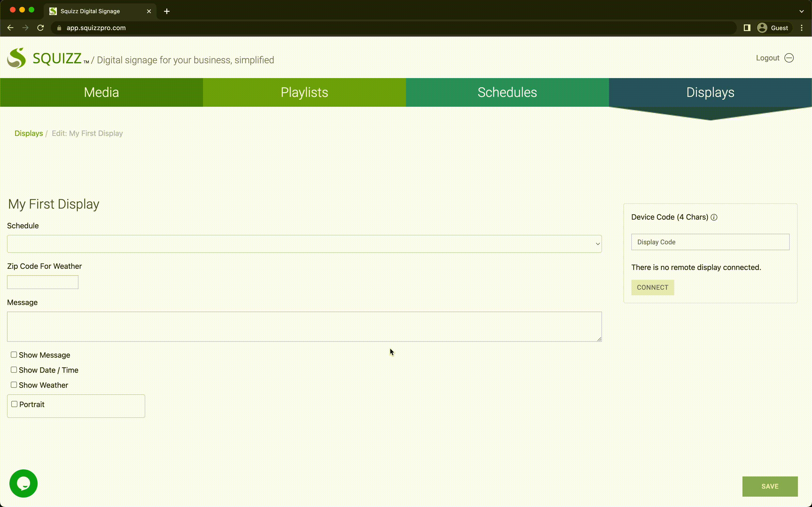Enable the Show Message checkbox
The width and height of the screenshot is (812, 507).
(x=14, y=354)
